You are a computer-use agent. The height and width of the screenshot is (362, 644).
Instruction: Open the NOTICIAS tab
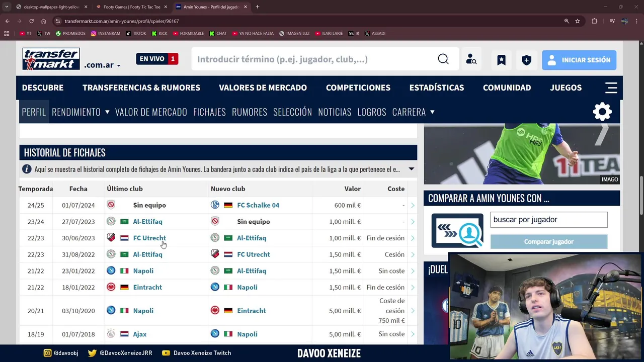(x=335, y=112)
